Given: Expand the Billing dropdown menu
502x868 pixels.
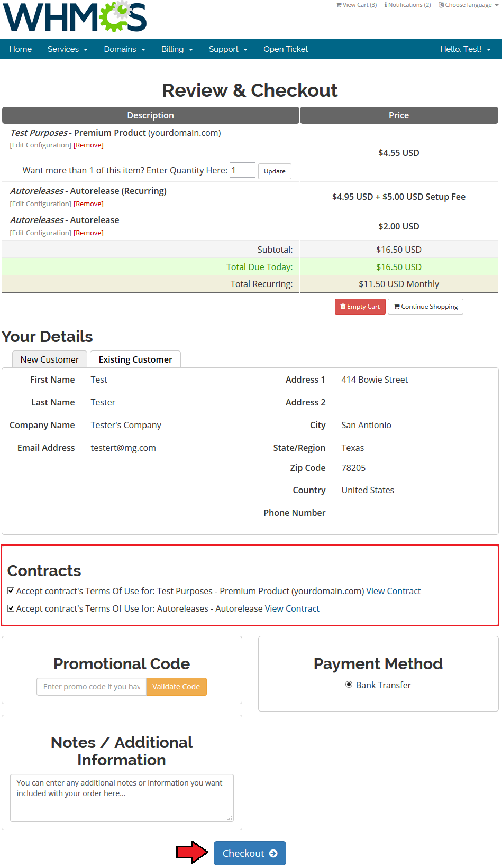Looking at the screenshot, I should click(x=177, y=49).
